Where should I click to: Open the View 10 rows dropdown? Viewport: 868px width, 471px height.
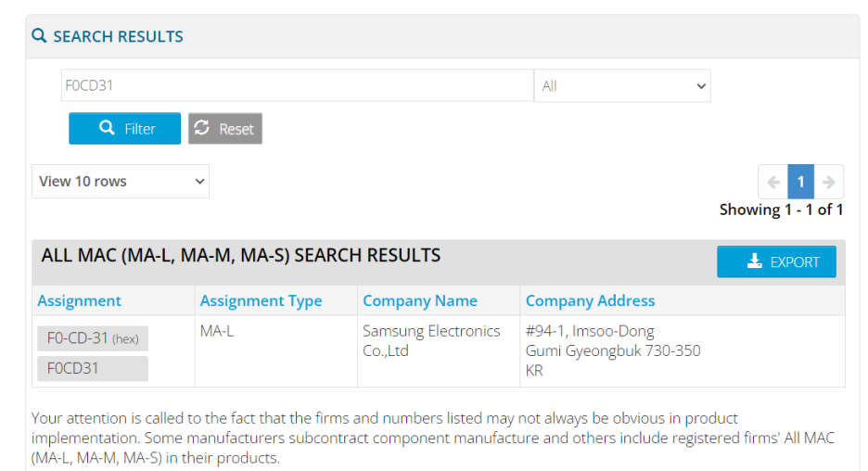pos(121,181)
